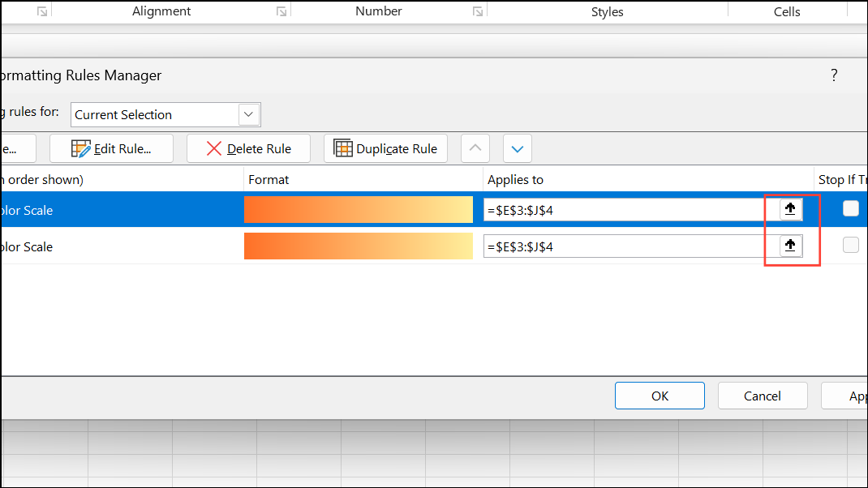This screenshot has width=868, height=488.
Task: Click collapse dialog arrow beside first Applies to field
Action: coord(790,208)
